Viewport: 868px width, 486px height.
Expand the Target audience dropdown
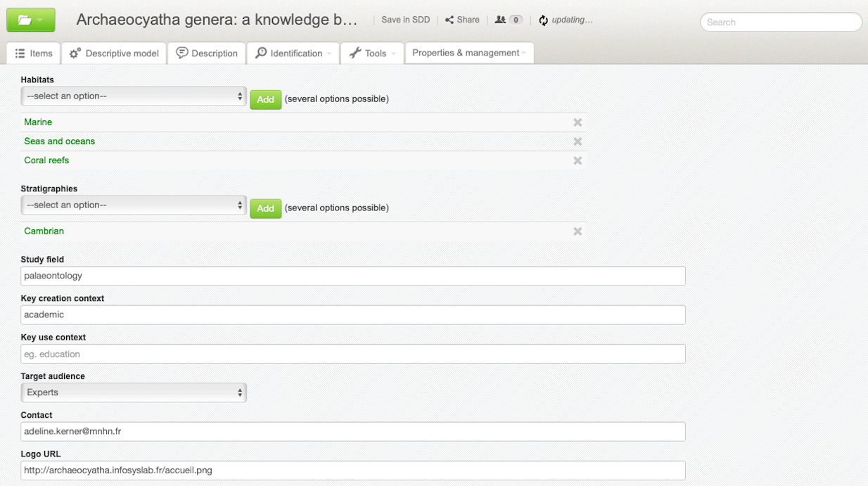[x=134, y=392]
